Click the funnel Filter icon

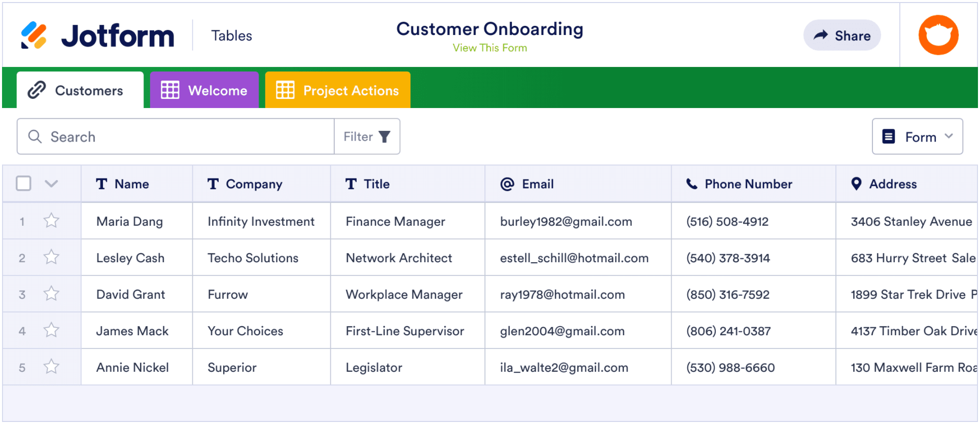point(384,137)
